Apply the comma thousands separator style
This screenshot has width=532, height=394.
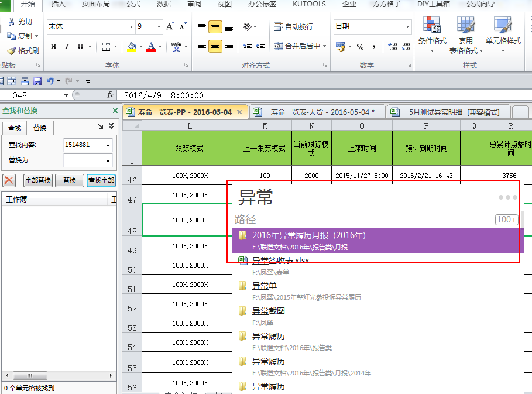click(374, 47)
